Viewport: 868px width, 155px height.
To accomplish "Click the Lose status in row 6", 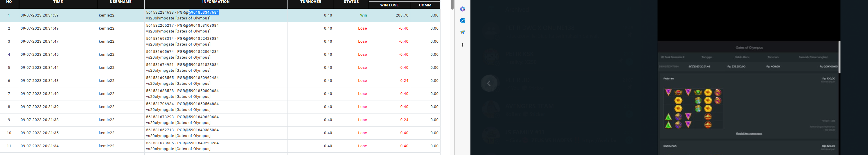I will pyautogui.click(x=363, y=80).
